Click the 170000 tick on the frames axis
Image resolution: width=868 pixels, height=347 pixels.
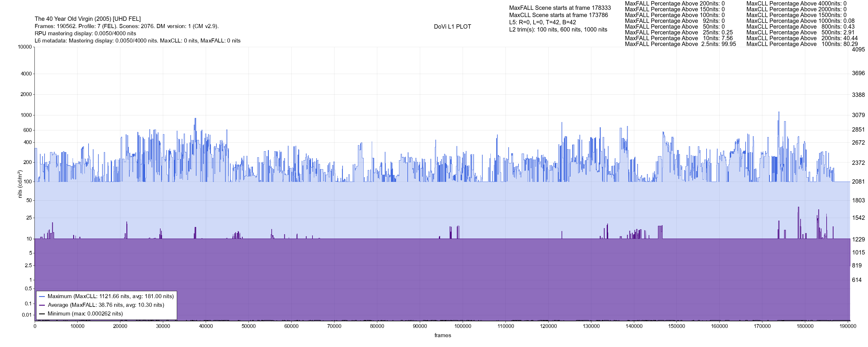tap(762, 326)
